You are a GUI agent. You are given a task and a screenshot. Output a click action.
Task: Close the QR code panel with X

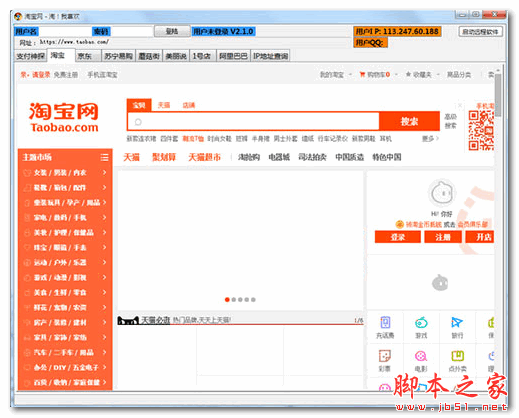460,105
